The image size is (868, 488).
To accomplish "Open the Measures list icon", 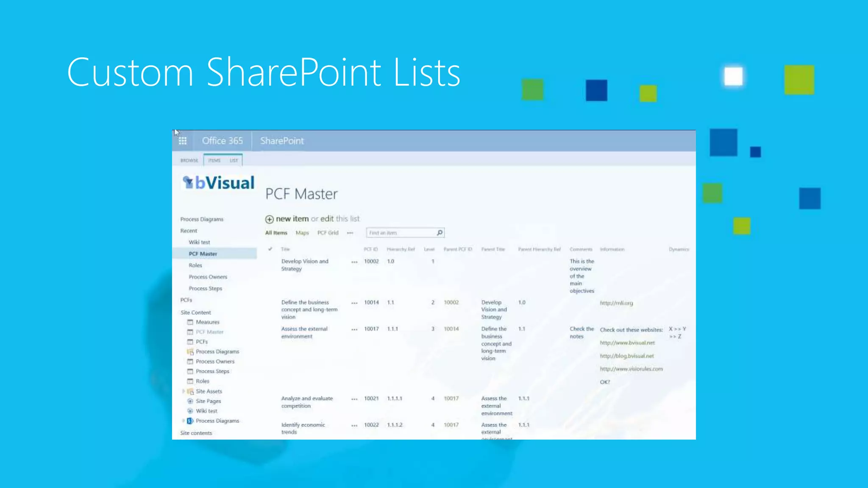I will [x=190, y=322].
